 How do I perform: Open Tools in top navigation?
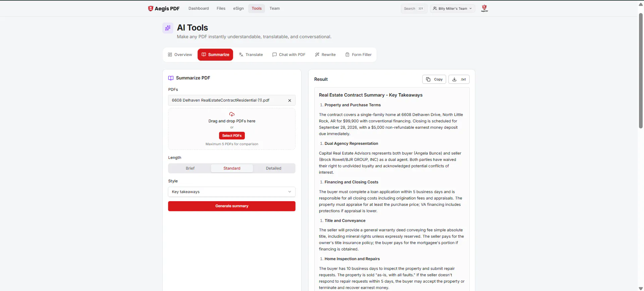pos(257,8)
